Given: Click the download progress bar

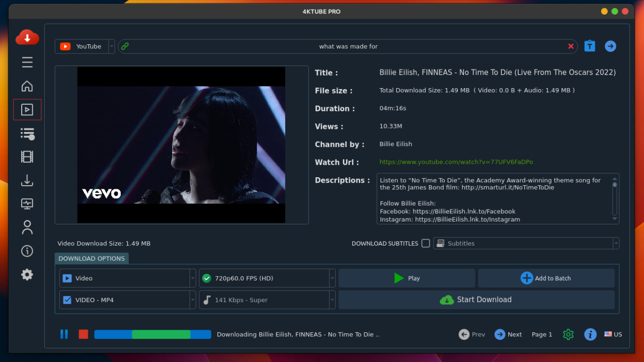Looking at the screenshot, I should click(152, 334).
